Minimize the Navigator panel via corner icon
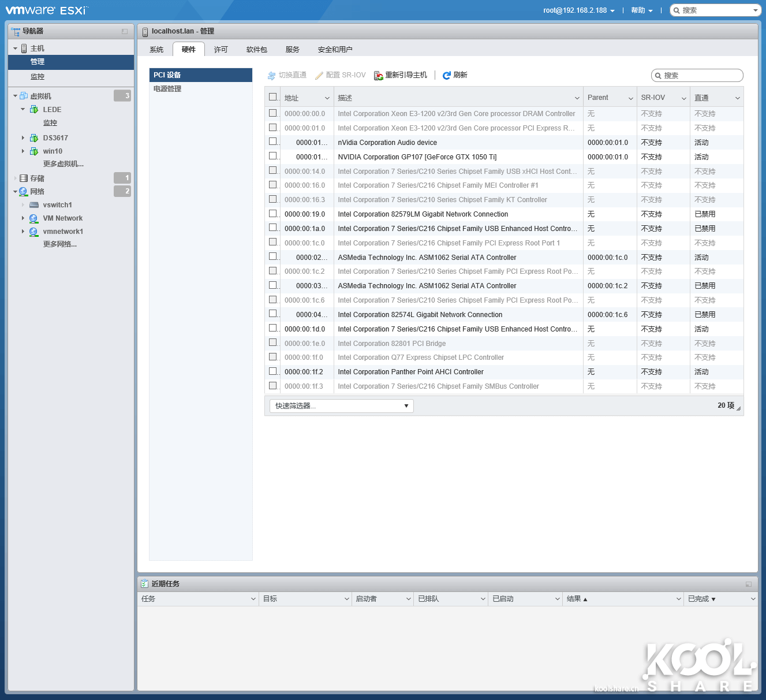The image size is (766, 700). click(125, 32)
